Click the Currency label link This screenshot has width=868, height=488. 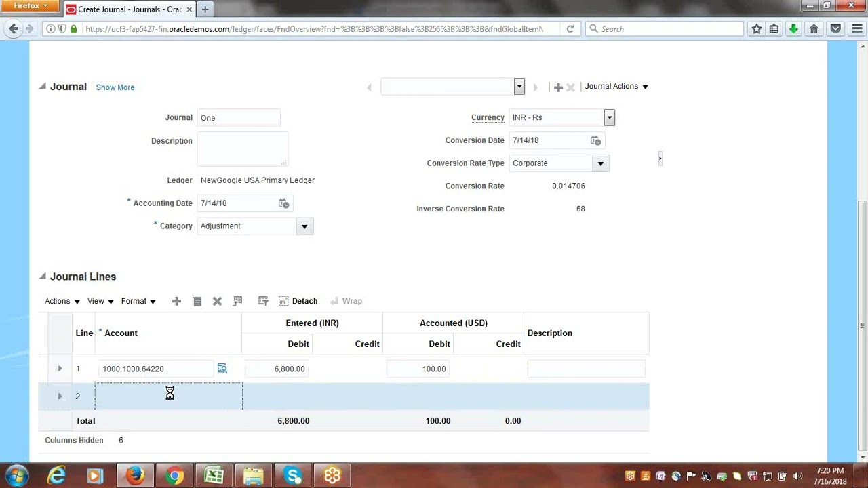click(488, 117)
